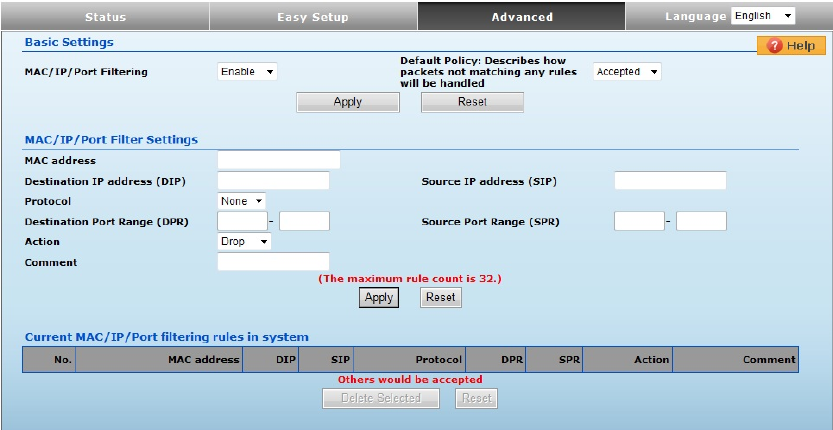Focus the Source IP address field
Screen dimensions: 833x430
[x=670, y=181]
